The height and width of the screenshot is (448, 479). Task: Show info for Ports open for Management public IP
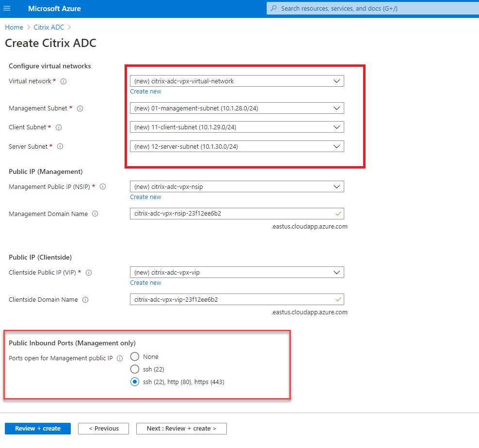click(119, 358)
